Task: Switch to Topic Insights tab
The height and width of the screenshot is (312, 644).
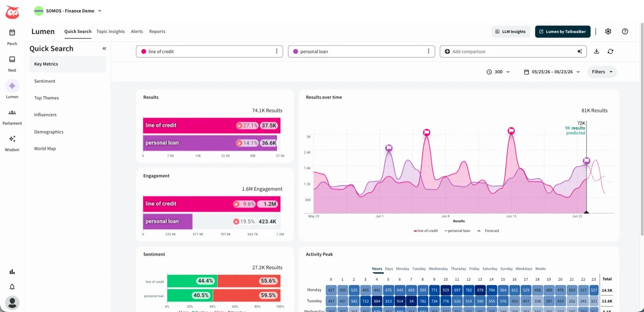Action: [110, 31]
